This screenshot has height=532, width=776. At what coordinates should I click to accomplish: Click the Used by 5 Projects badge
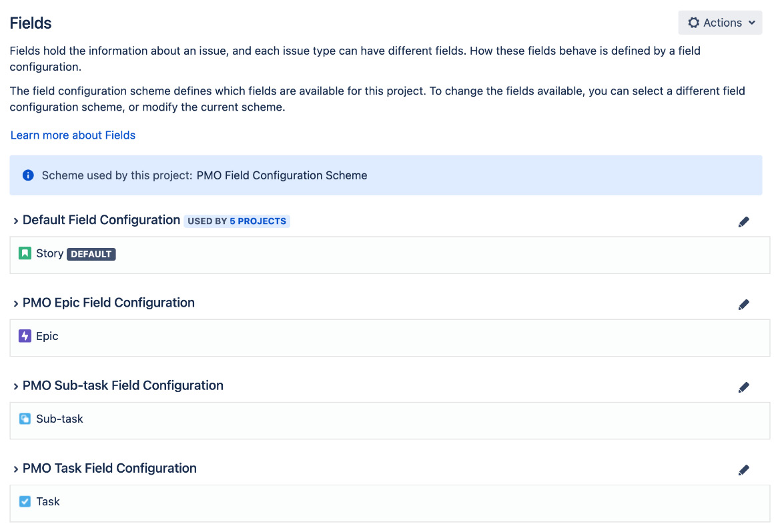click(237, 221)
